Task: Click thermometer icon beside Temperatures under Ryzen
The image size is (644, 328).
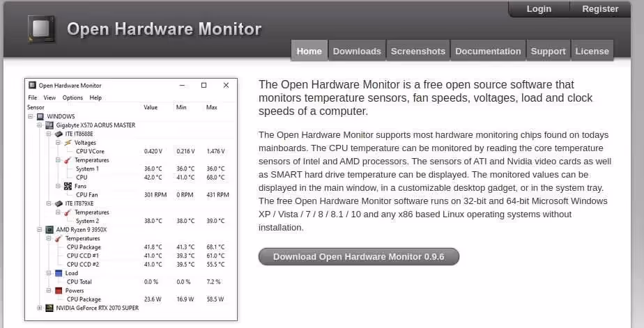Action: coord(59,238)
